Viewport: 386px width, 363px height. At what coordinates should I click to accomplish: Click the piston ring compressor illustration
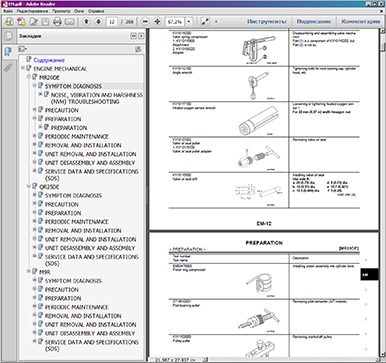point(259,283)
